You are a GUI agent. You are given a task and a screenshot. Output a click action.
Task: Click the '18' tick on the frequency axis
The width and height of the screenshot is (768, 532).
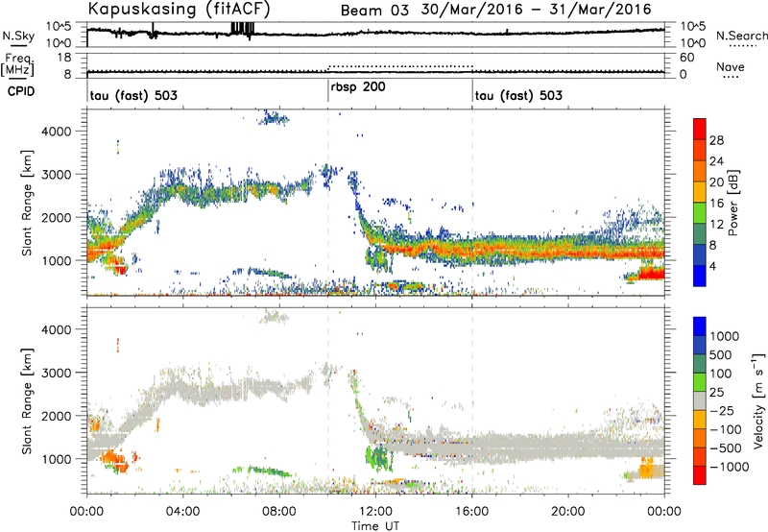[64, 58]
